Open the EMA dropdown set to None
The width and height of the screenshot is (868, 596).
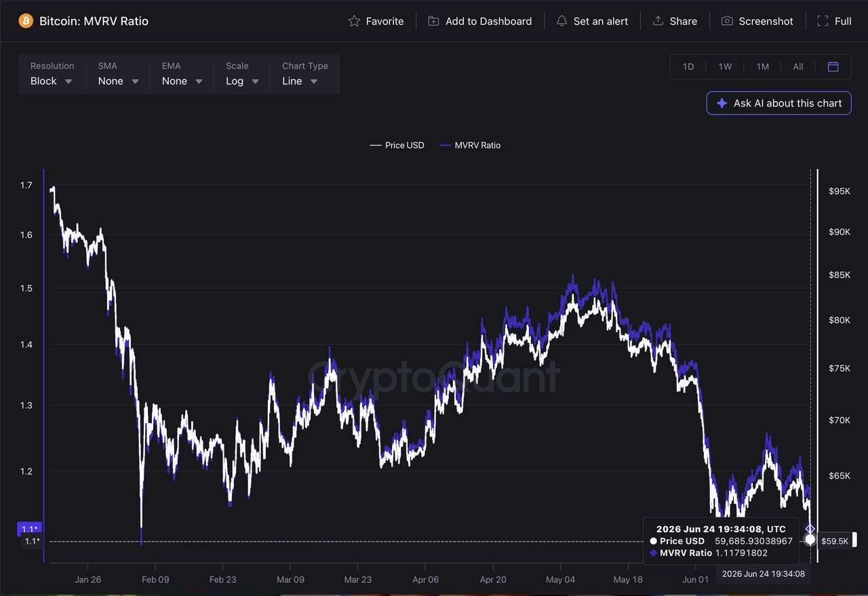tap(182, 74)
